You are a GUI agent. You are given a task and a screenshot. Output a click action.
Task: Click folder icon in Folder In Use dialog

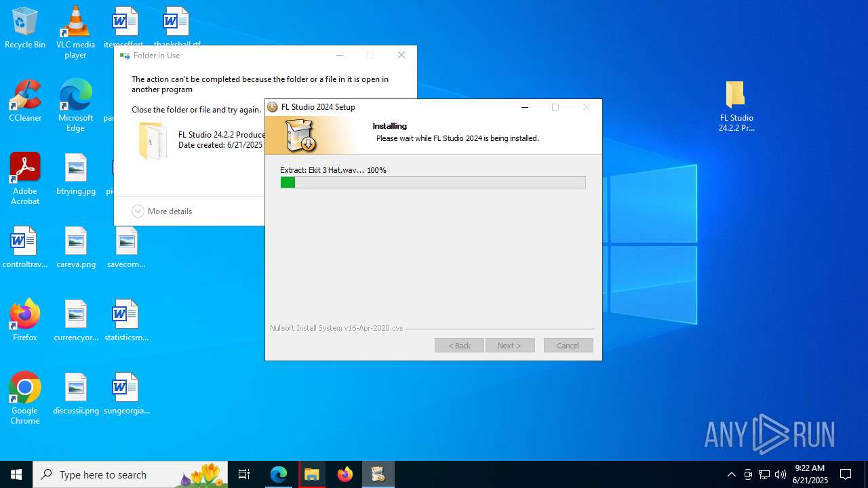pos(153,140)
